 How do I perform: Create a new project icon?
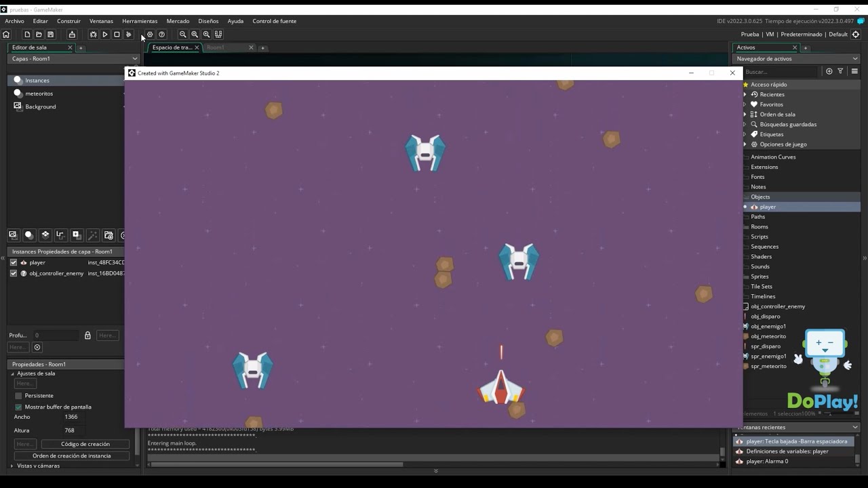click(x=27, y=35)
